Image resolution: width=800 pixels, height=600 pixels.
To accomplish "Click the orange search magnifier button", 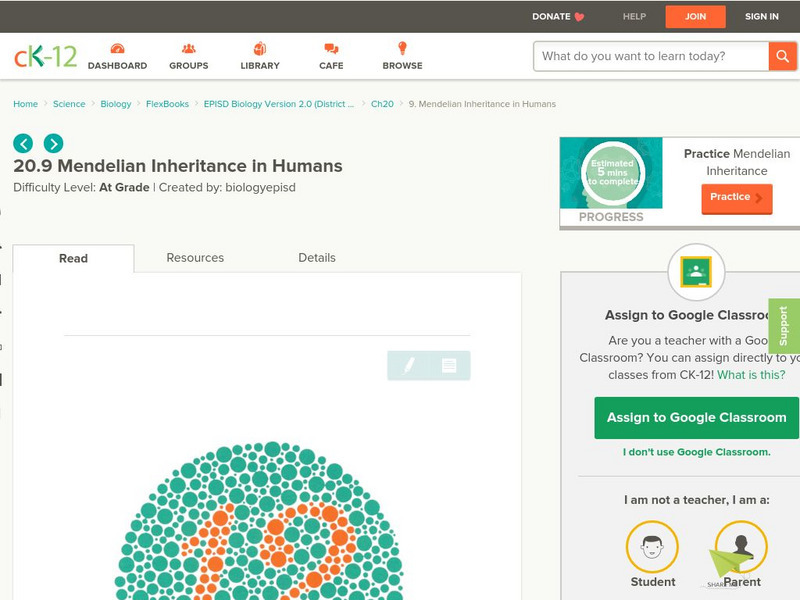I will click(x=782, y=56).
